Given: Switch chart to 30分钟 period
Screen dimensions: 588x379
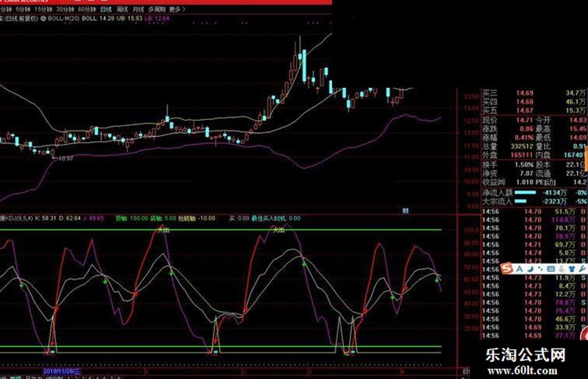Looking at the screenshot, I should click(x=65, y=9).
